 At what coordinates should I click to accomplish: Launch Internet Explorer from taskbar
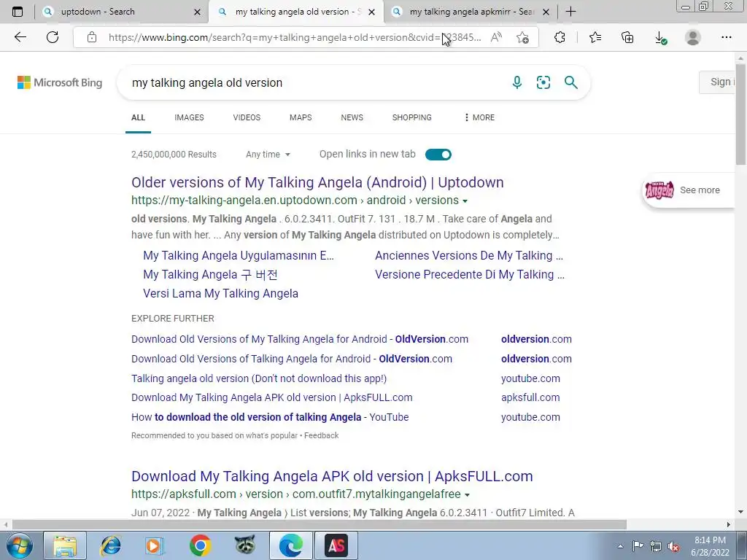point(111,545)
